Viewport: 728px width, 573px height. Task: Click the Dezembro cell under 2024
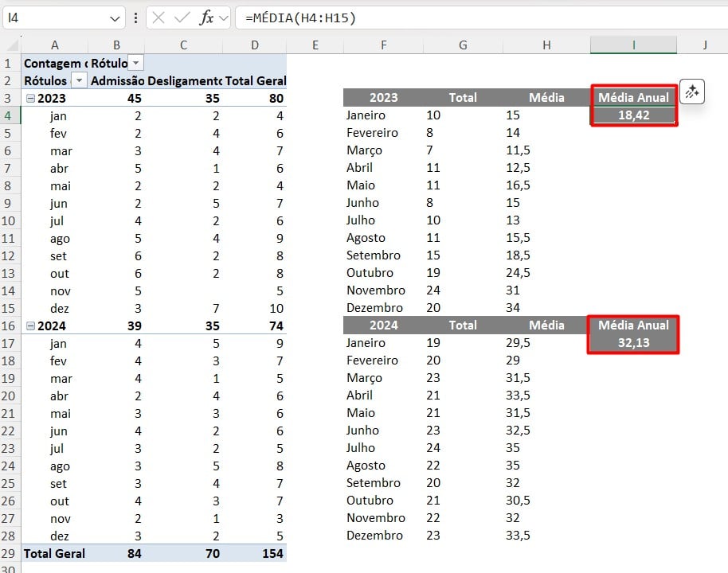tap(374, 536)
